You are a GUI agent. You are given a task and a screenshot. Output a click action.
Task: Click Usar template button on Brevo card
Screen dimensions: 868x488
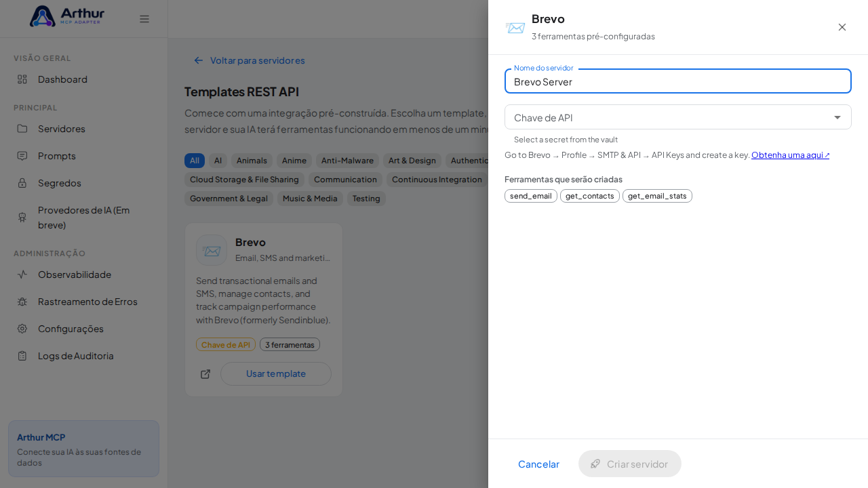tap(276, 374)
